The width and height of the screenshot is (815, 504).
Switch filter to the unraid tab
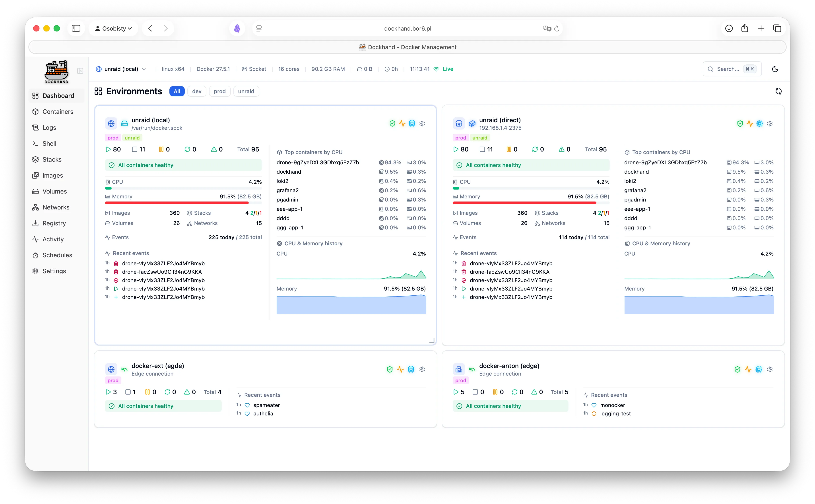point(246,91)
